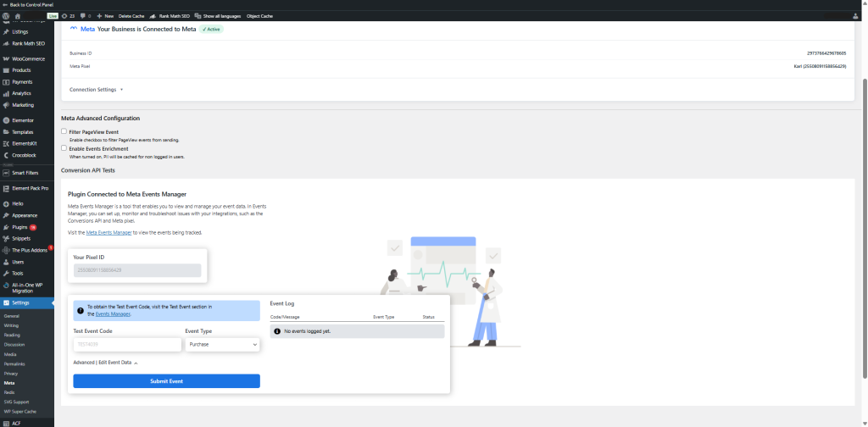Open user profile icon in admin bar

[856, 16]
